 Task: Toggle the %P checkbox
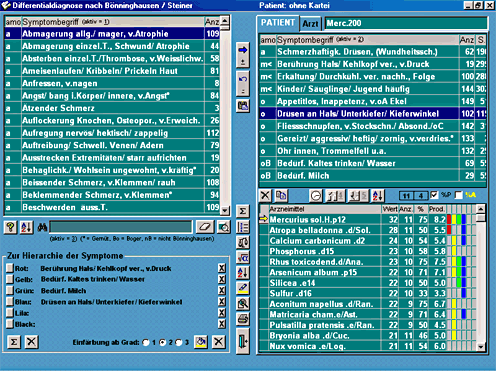(x=434, y=195)
